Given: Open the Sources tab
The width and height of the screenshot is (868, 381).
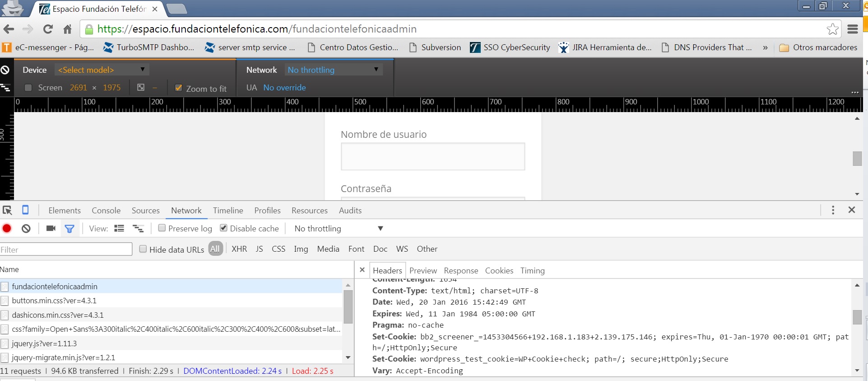Looking at the screenshot, I should pyautogui.click(x=146, y=210).
